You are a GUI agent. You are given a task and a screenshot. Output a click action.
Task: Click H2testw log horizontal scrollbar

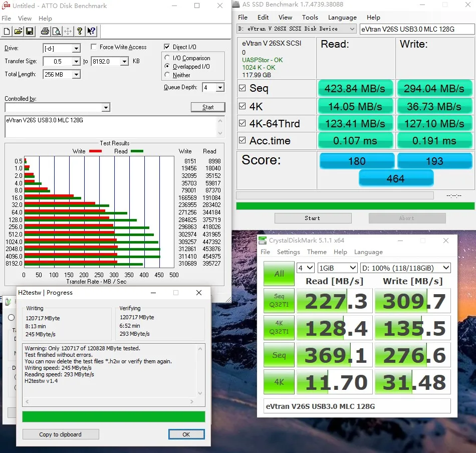click(109, 401)
